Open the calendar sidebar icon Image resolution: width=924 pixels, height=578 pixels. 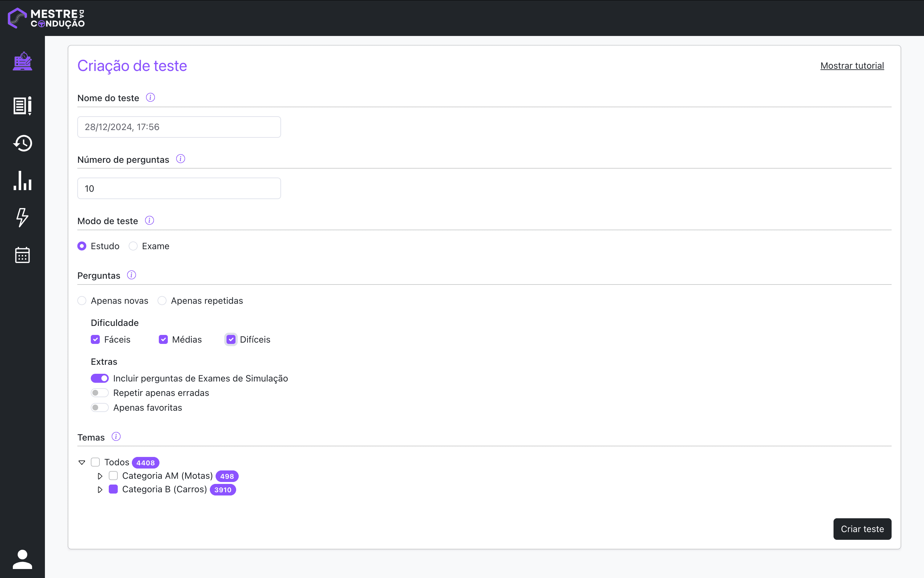[22, 255]
